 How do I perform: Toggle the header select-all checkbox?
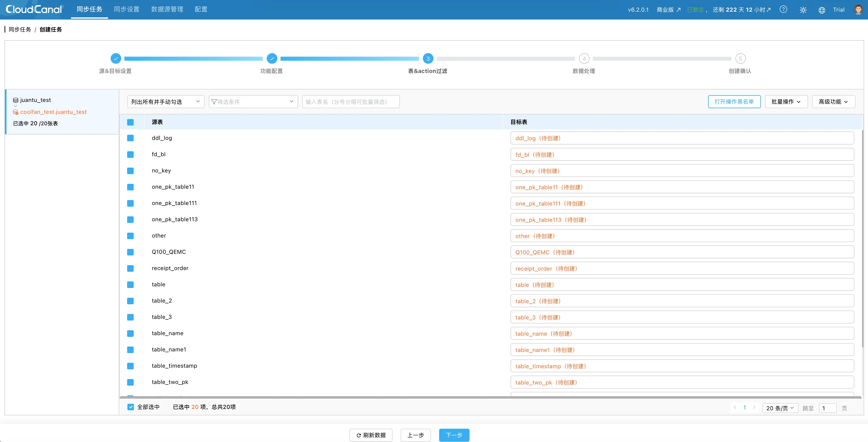pos(130,122)
